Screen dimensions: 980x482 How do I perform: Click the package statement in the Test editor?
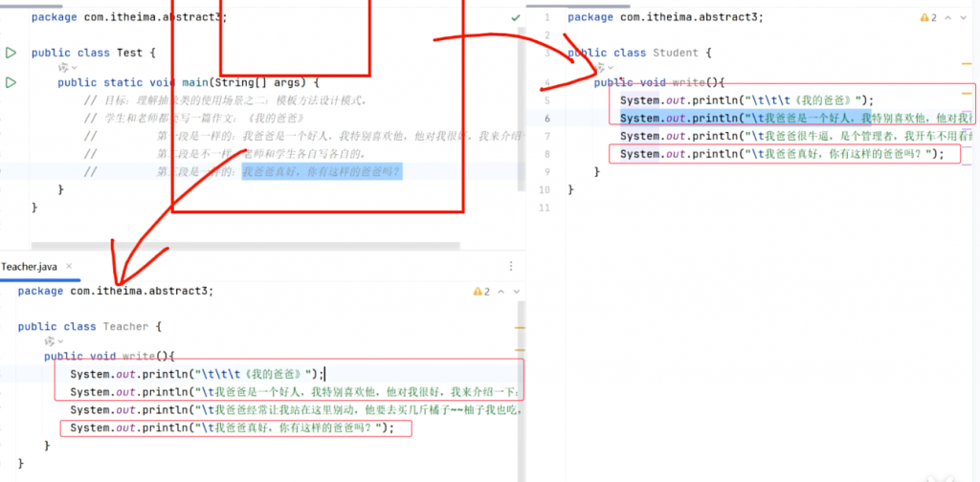[129, 17]
